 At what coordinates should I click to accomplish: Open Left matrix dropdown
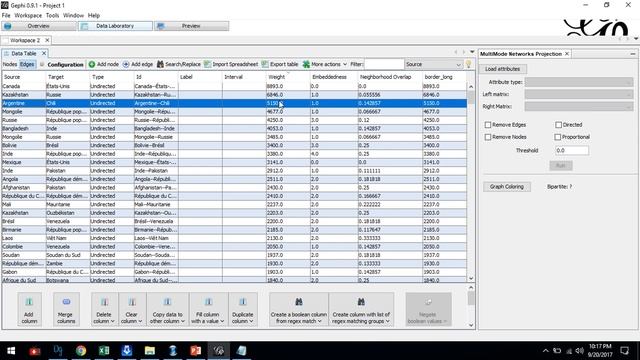point(579,94)
